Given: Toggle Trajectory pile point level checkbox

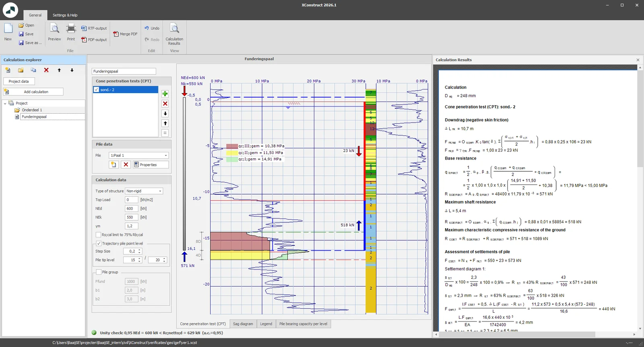Looking at the screenshot, I should (x=99, y=243).
